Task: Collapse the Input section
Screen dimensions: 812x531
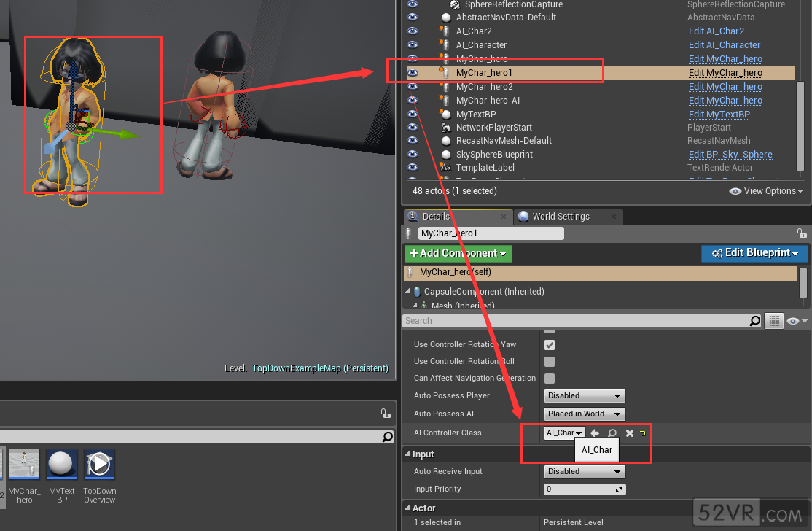Action: point(407,454)
